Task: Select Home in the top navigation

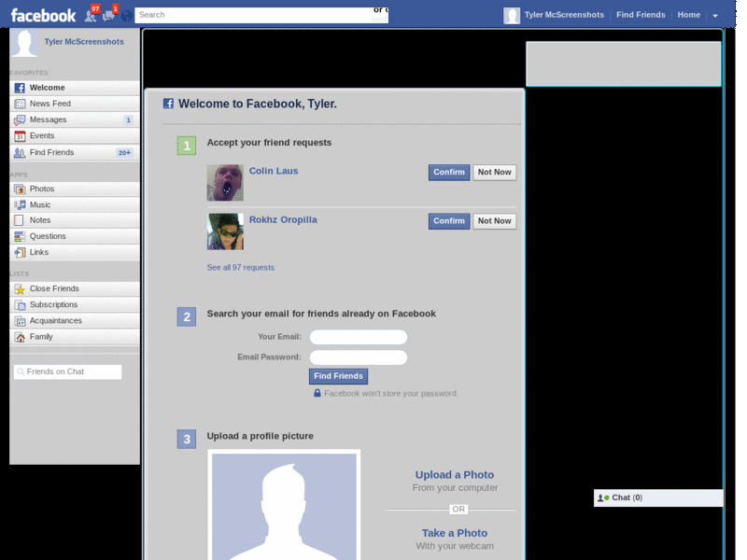Action: [688, 15]
